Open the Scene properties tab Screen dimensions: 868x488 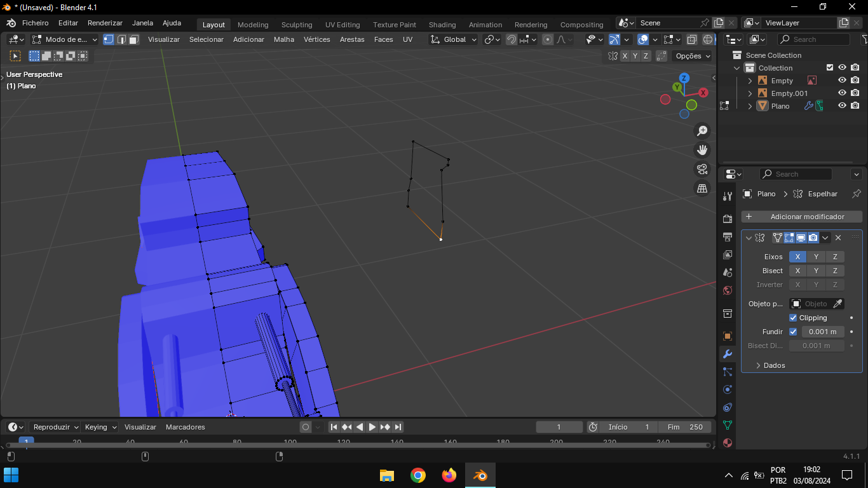pos(728,273)
